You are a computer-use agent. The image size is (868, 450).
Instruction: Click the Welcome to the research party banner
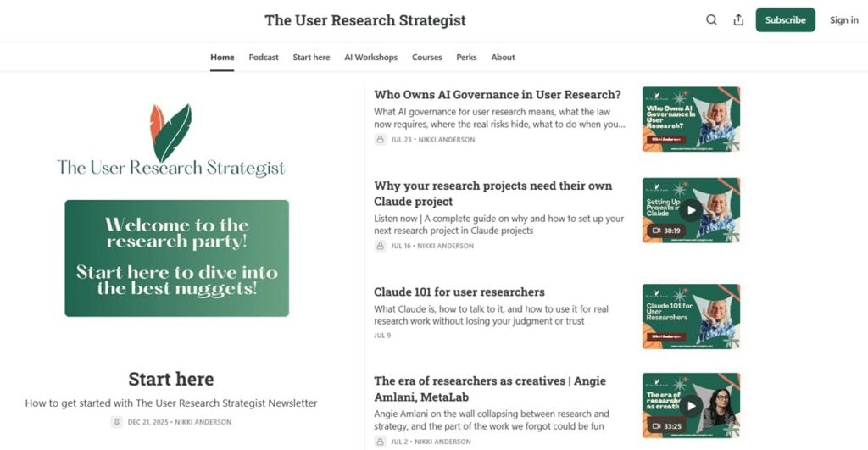click(x=176, y=258)
